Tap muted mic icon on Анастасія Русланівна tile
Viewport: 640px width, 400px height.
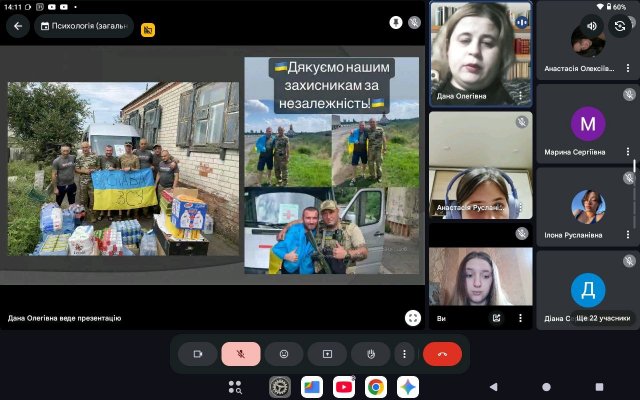(x=522, y=122)
